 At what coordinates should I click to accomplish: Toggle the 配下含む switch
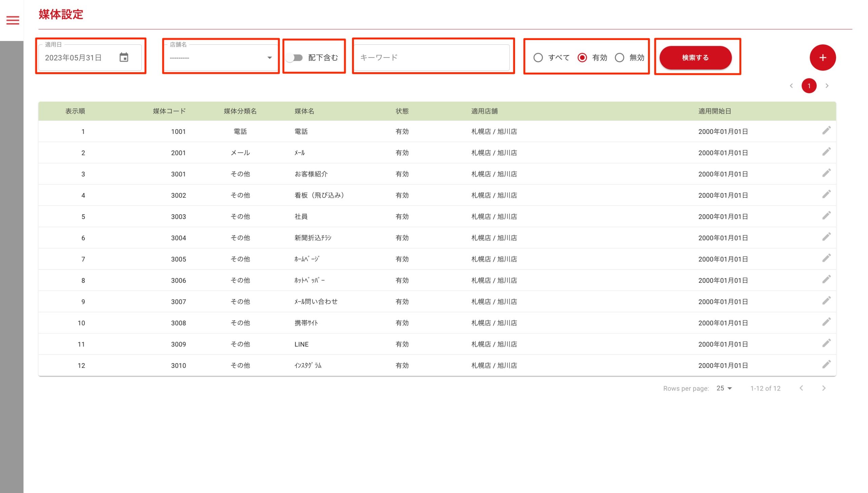pyautogui.click(x=294, y=58)
